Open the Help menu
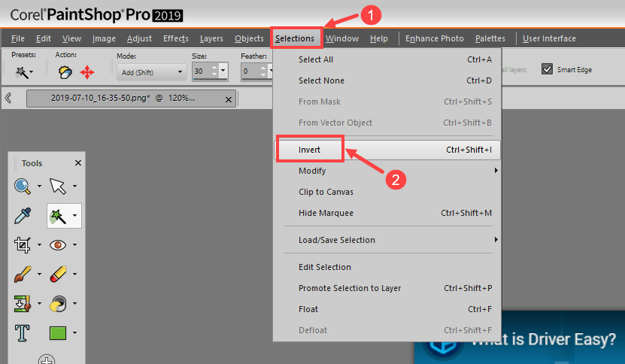625x364 pixels. pos(378,38)
